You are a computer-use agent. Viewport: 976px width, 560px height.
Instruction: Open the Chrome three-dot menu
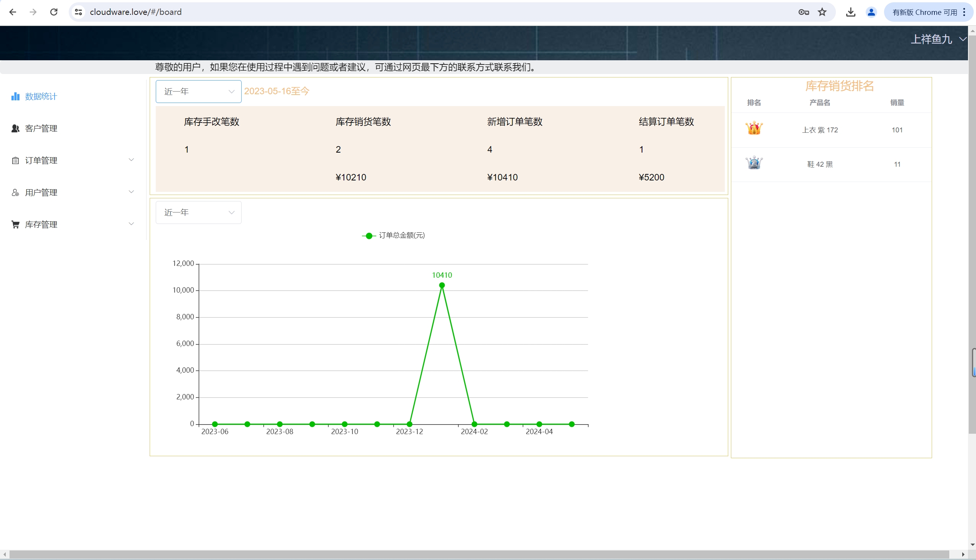[x=964, y=12]
